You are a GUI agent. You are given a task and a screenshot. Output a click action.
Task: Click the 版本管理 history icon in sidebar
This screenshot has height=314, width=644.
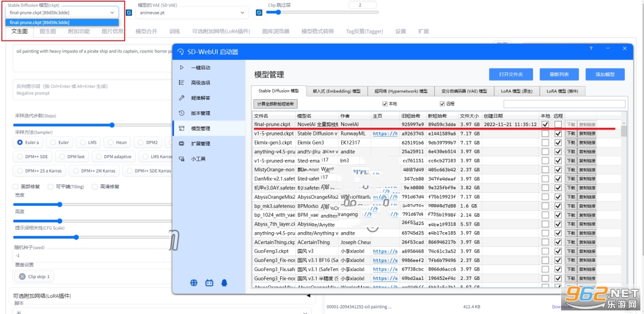181,113
